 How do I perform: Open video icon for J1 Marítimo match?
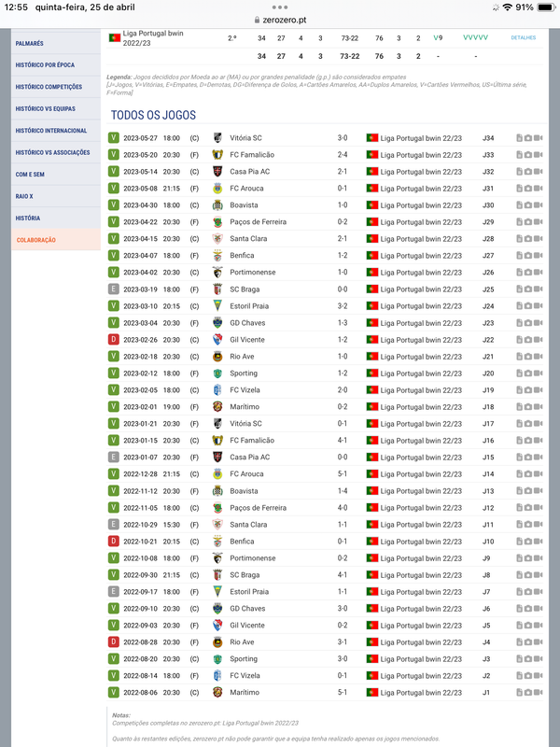point(539,692)
